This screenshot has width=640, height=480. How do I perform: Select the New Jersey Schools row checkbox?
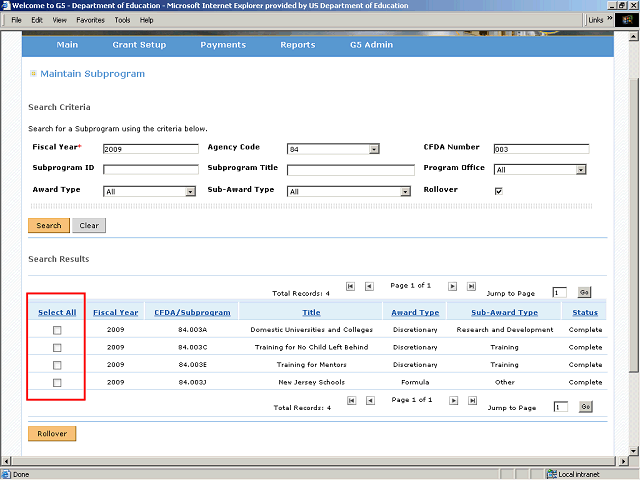57,383
